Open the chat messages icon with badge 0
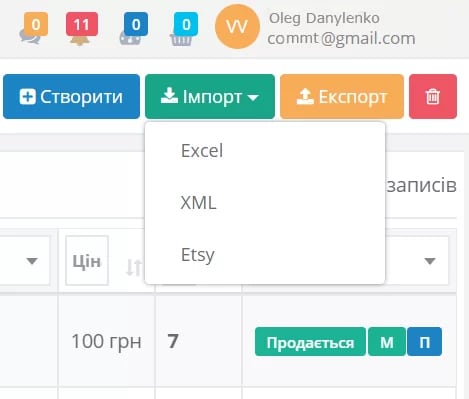The height and width of the screenshot is (399, 469). (x=33, y=29)
